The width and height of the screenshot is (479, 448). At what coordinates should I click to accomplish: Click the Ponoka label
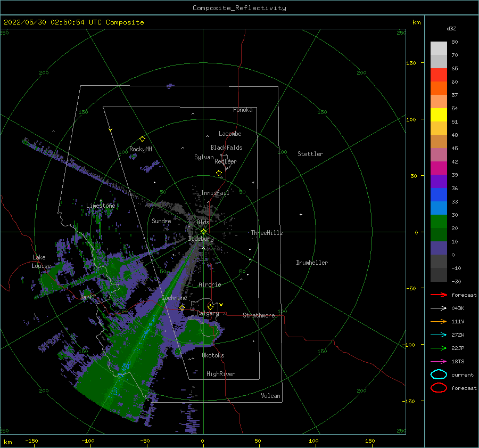pyautogui.click(x=243, y=110)
